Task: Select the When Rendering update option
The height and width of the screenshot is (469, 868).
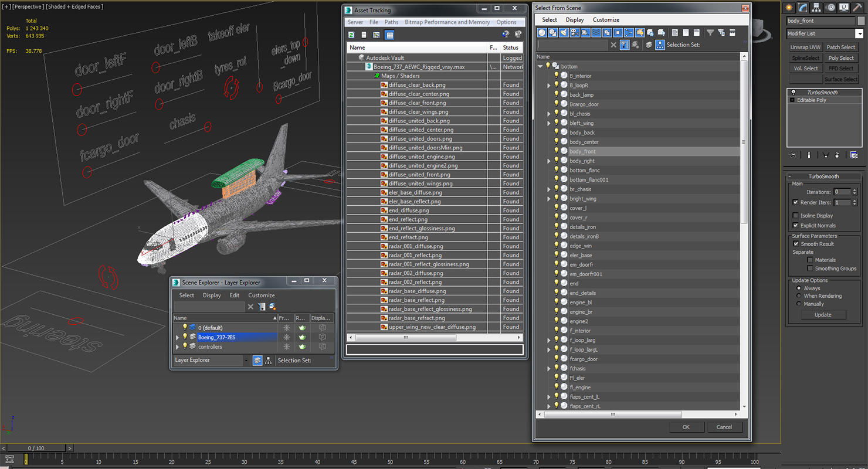Action: [798, 296]
